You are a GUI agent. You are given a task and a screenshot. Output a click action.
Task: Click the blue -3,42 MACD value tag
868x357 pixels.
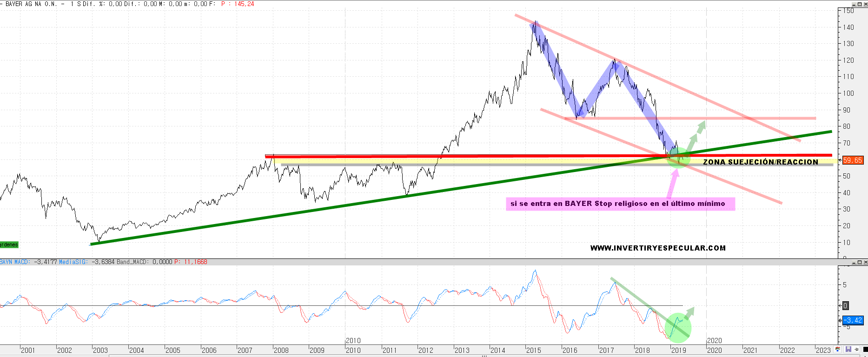(x=853, y=320)
